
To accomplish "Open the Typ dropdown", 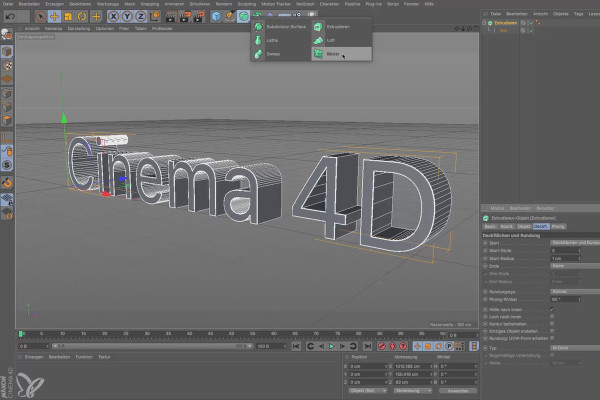I will (x=575, y=348).
